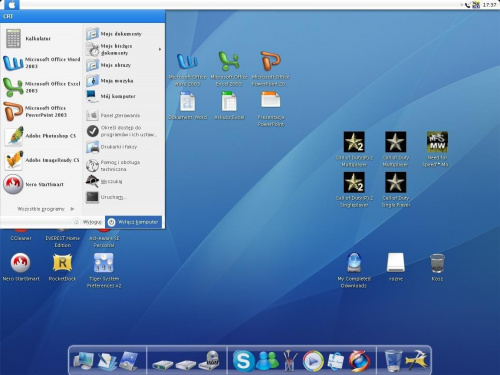Viewport: 500px width, 375px height.
Task: Launch the Messenger buddies icon in dock
Action: coord(267,360)
